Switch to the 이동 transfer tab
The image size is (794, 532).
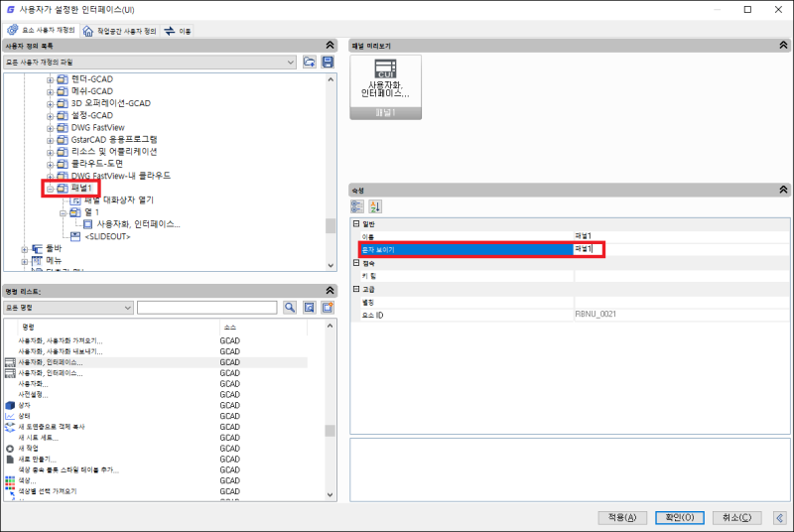[x=178, y=31]
